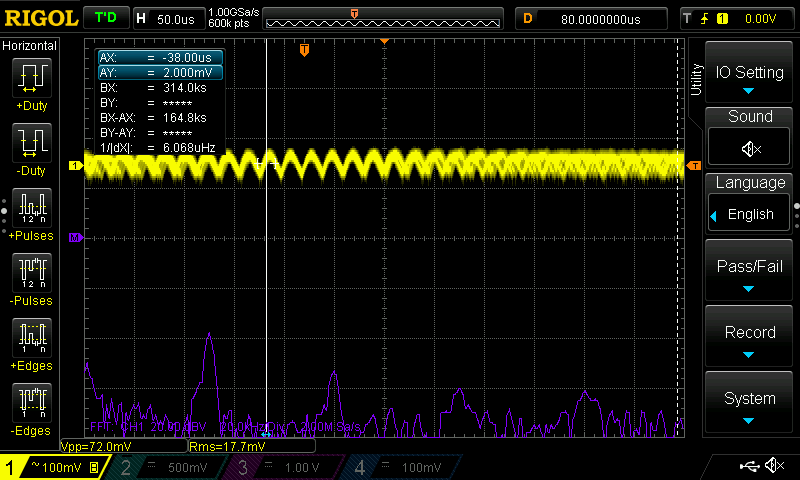Click the T'D trigger status button
Screen dimensions: 800x480
[x=104, y=18]
